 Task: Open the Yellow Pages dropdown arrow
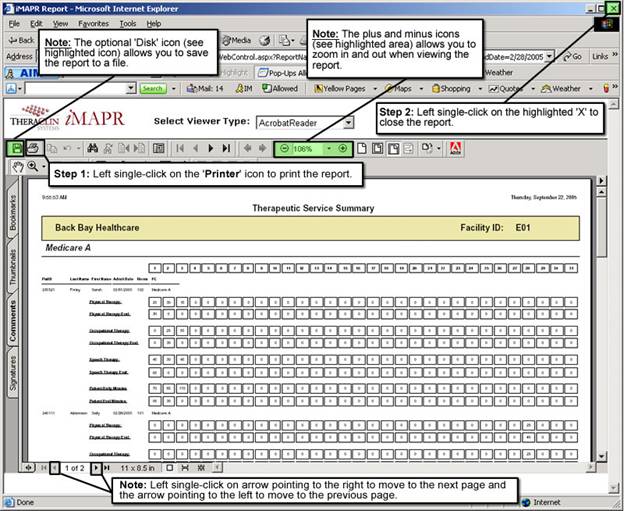click(x=375, y=88)
